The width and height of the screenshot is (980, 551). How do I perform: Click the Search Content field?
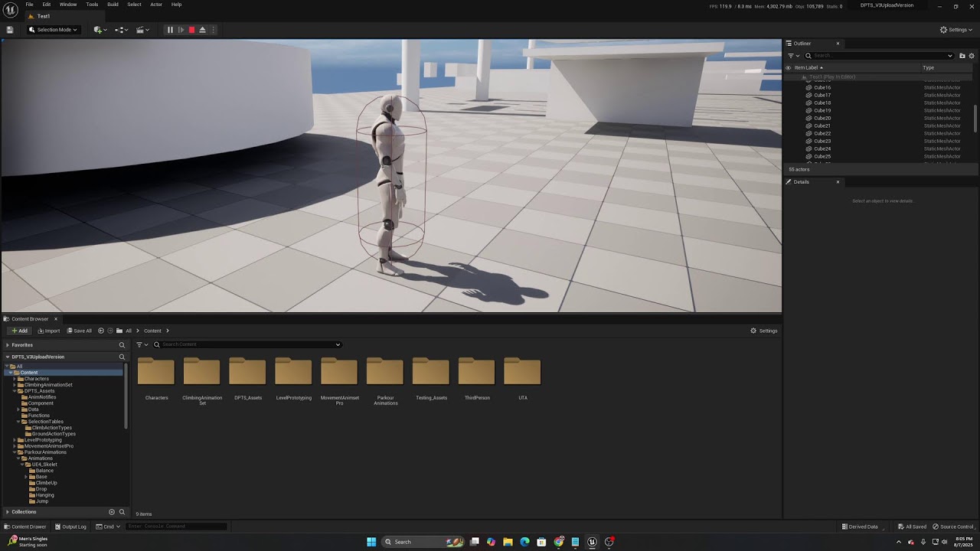tap(247, 344)
